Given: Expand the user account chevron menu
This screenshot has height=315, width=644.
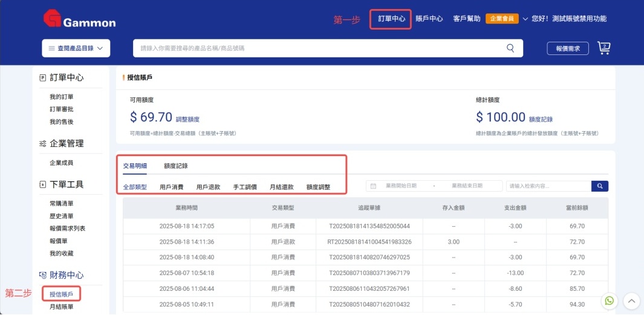Looking at the screenshot, I should (x=525, y=19).
